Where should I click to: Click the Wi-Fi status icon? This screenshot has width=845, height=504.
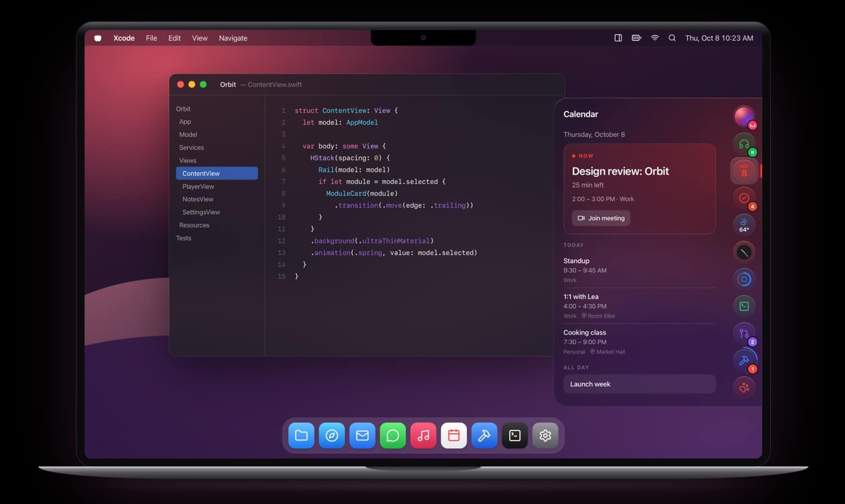click(655, 38)
